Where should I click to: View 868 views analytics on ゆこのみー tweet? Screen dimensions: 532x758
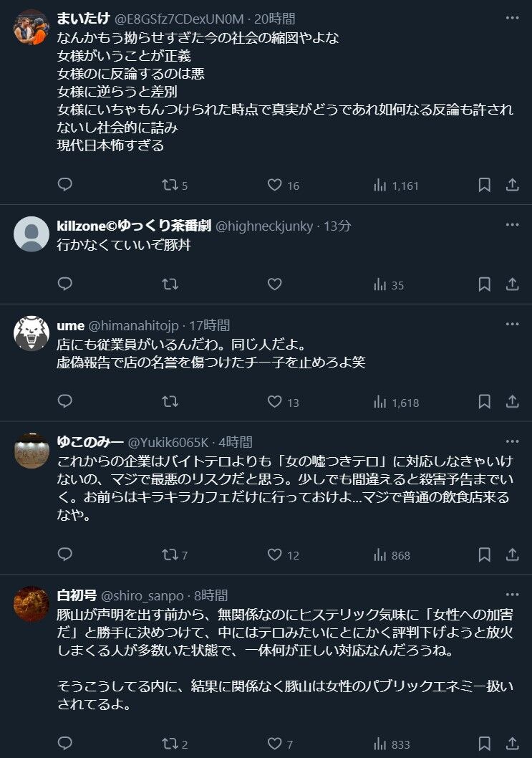[x=391, y=555]
